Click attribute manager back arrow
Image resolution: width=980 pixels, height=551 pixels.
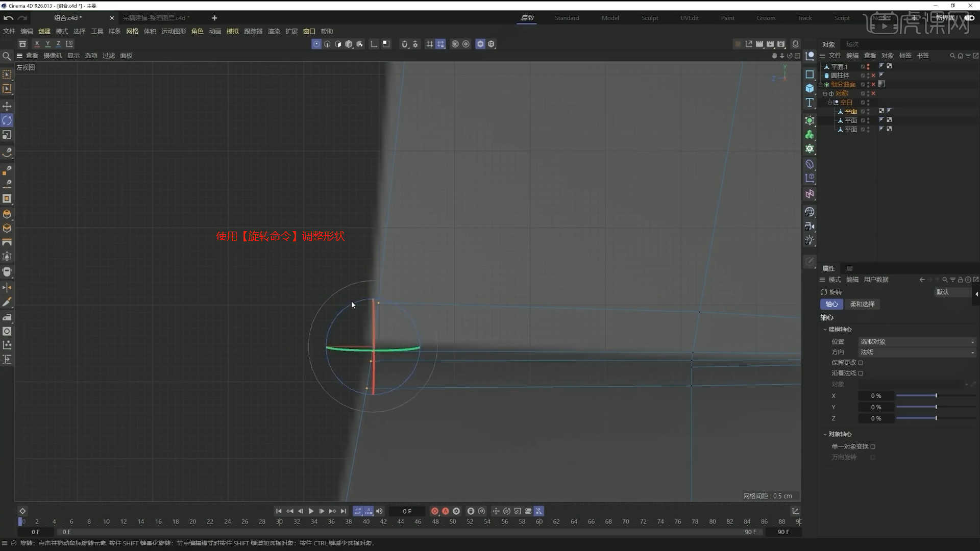click(922, 280)
